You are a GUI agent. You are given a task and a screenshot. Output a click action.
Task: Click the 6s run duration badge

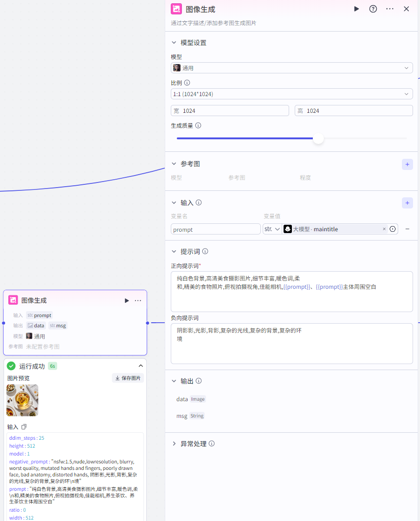[x=52, y=366]
